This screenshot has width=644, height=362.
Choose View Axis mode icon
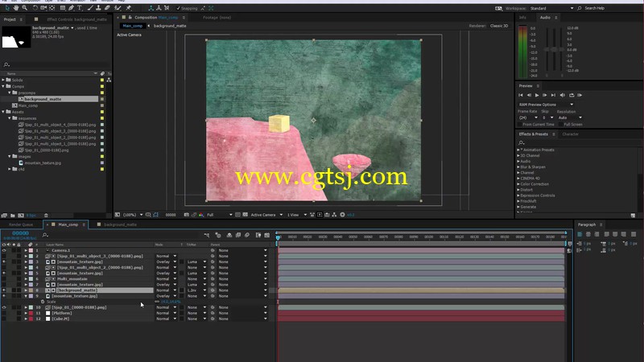(x=167, y=8)
